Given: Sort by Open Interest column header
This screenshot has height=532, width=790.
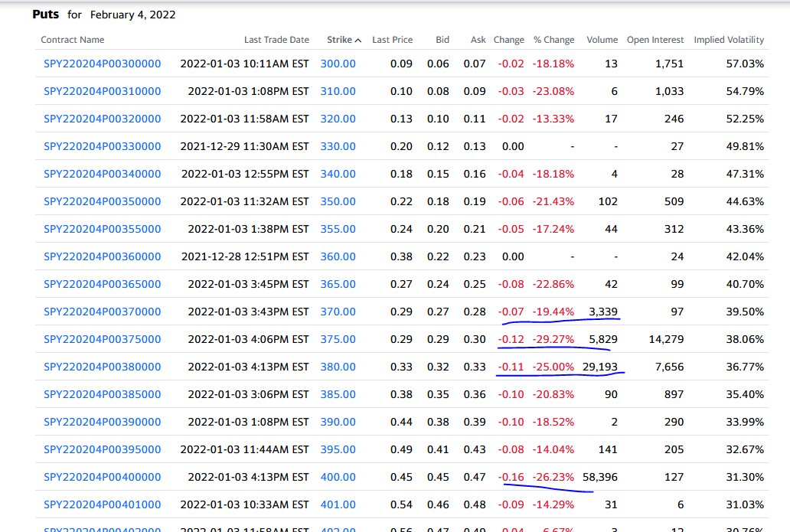Looking at the screenshot, I should coord(655,40).
